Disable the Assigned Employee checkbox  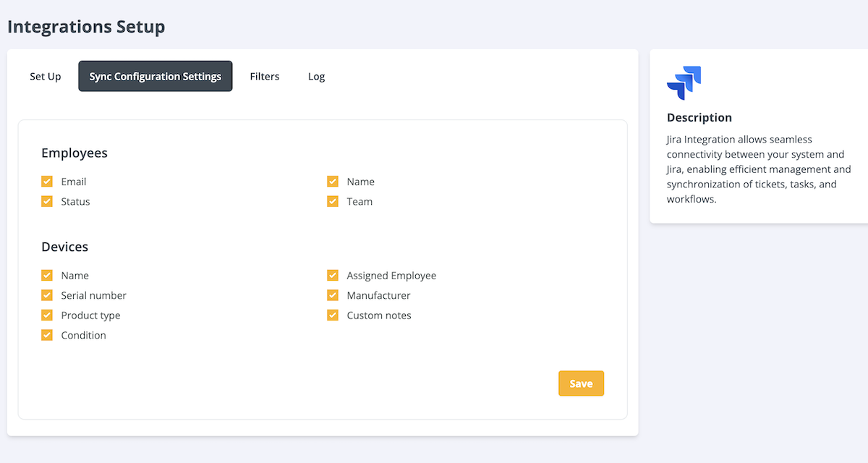333,276
